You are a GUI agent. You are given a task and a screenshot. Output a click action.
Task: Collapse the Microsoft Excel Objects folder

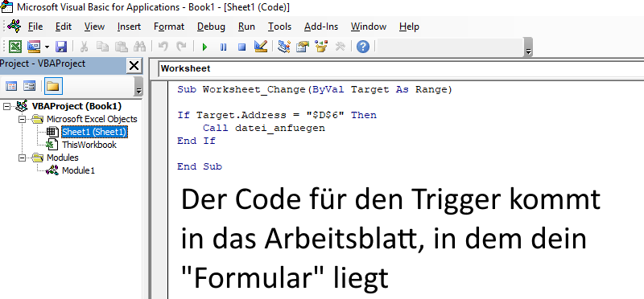coord(22,119)
